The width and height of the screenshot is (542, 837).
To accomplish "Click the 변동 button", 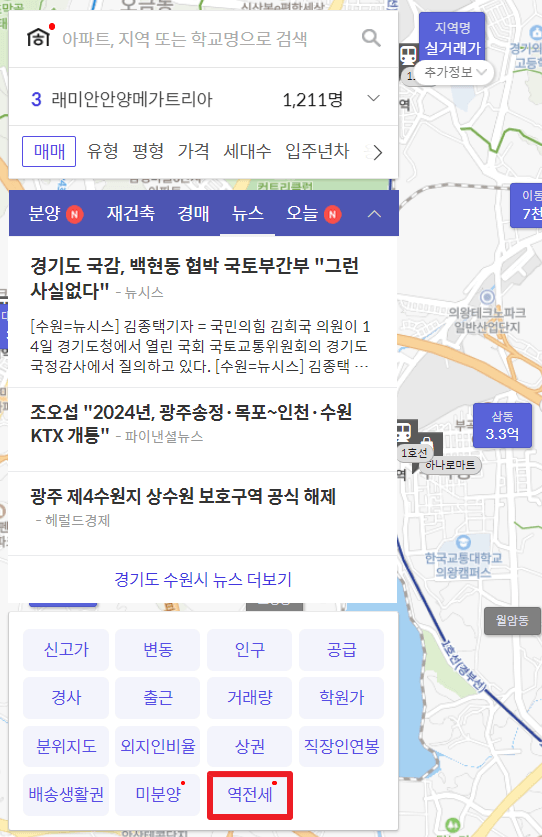I will [x=158, y=650].
